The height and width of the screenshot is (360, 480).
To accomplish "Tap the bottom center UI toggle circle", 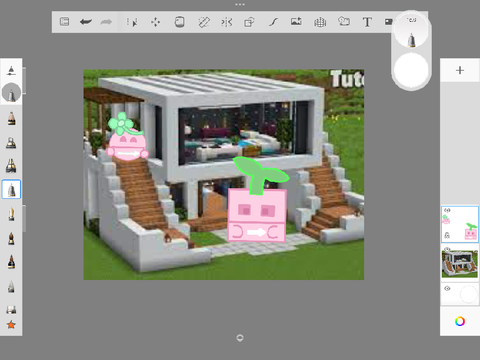I will (x=240, y=338).
